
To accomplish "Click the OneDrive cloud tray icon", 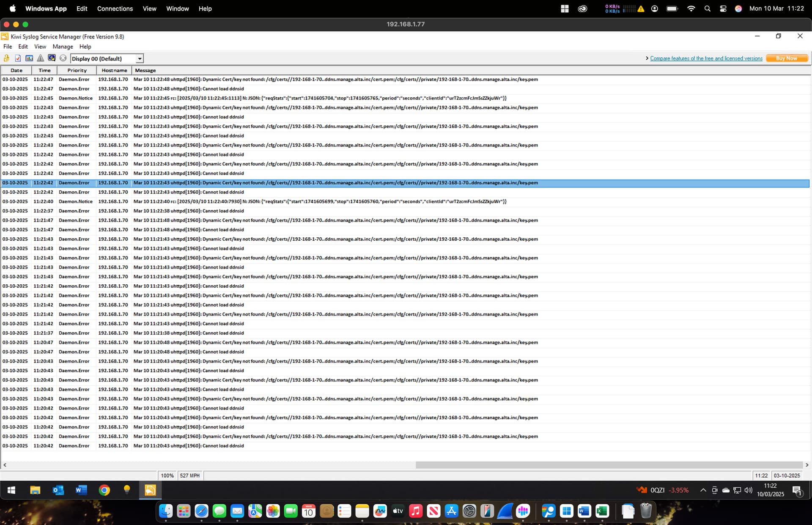I will point(726,490).
